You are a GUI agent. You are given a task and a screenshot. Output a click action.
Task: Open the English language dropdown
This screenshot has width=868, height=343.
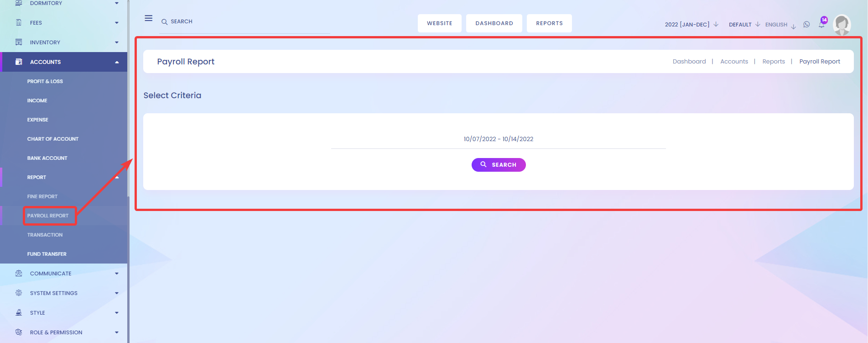tap(780, 25)
